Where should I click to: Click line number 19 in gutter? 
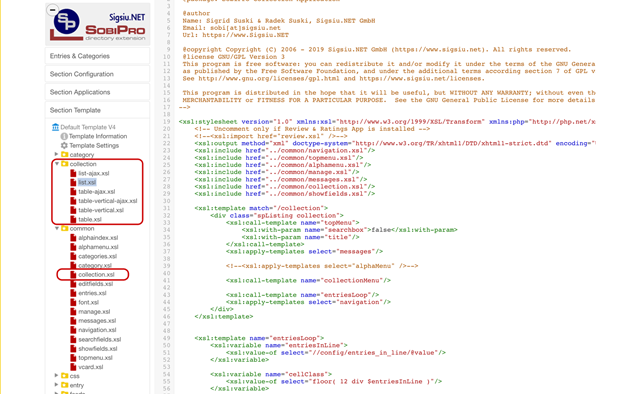point(166,122)
